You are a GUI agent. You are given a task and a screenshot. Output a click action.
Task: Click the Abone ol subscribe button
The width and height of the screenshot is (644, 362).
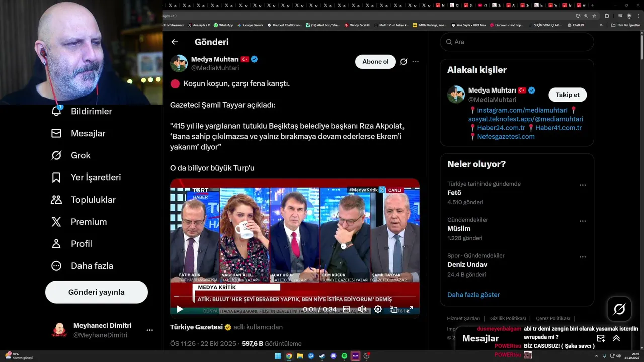(x=375, y=62)
